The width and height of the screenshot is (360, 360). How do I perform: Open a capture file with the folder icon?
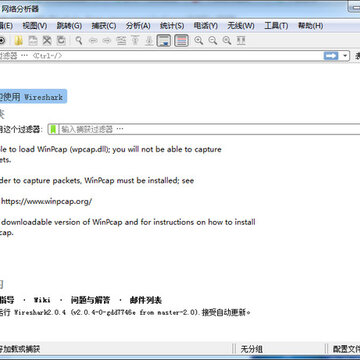click(19, 41)
